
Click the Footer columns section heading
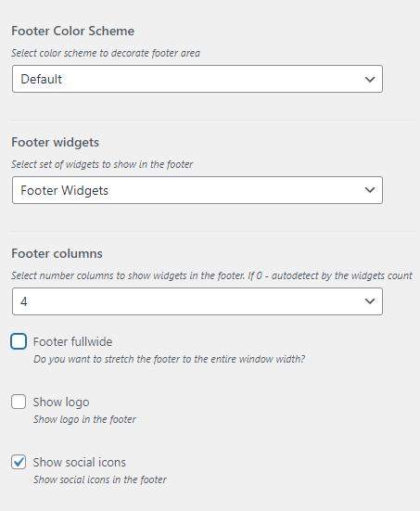(x=57, y=253)
